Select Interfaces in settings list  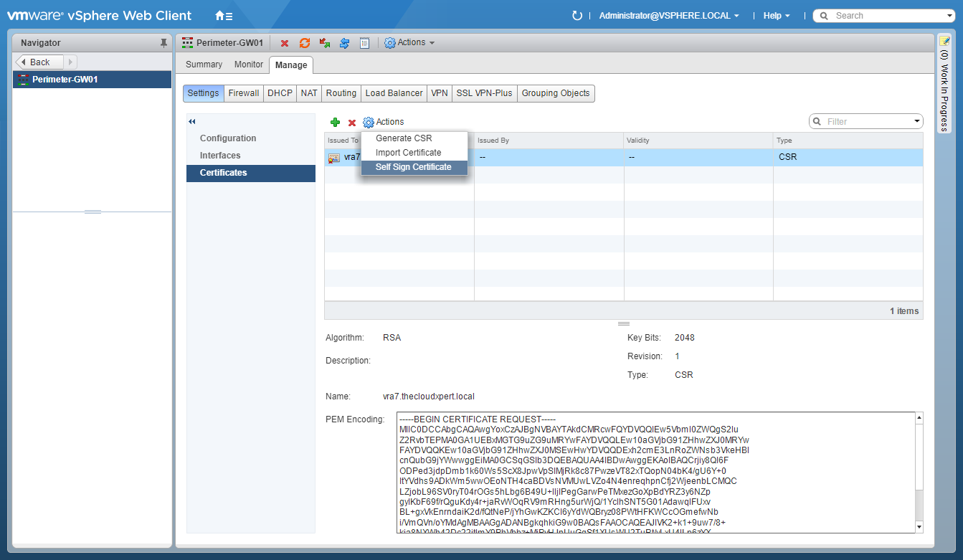tap(220, 156)
